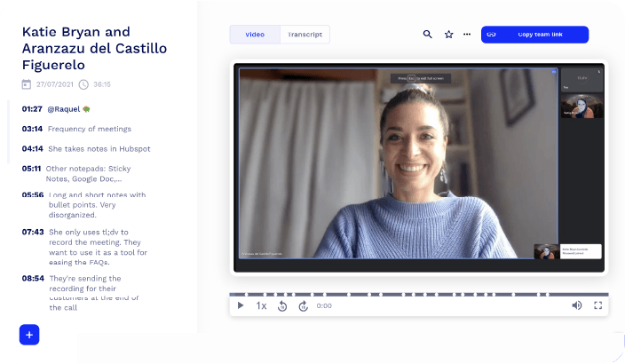
Task: Skip forward a few seconds
Action: coord(303,305)
